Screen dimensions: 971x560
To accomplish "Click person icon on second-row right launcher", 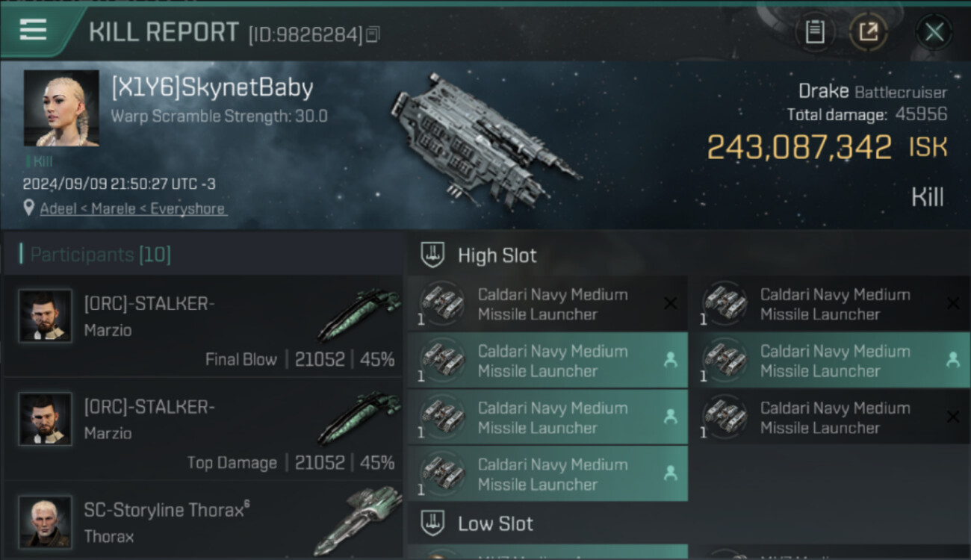I will click(x=952, y=360).
